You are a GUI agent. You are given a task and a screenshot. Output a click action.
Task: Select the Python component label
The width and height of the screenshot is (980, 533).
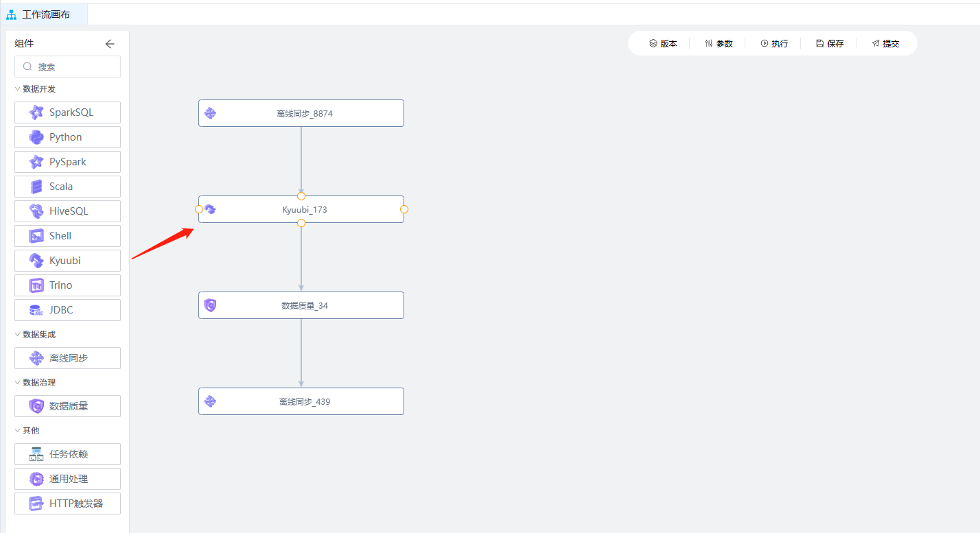click(66, 137)
